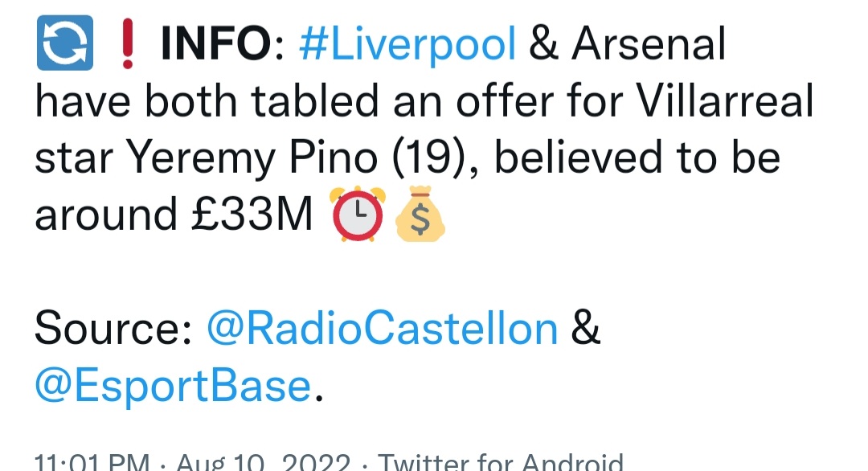The image size is (868, 471).
Task: Click the 11:01 PM timestamp
Action: coord(92,463)
